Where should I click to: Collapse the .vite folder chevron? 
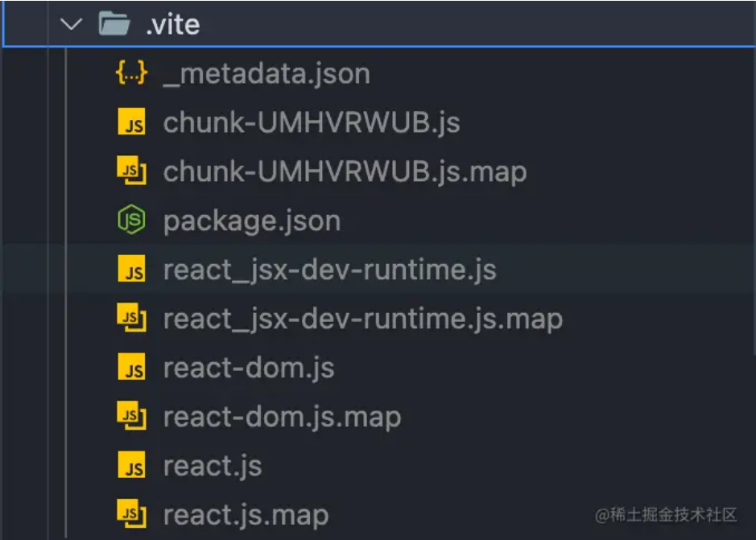coord(72,24)
